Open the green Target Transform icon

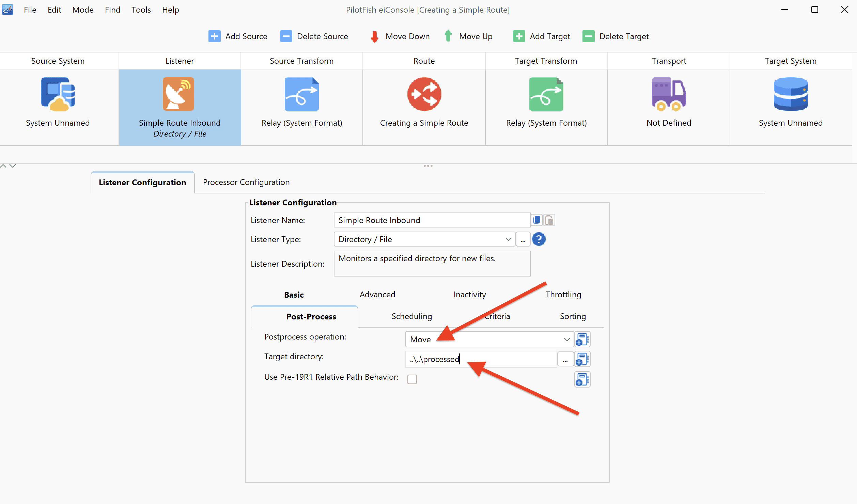[x=546, y=94]
